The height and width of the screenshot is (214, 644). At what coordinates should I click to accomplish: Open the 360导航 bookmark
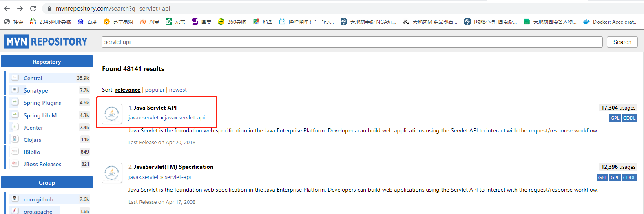(232, 22)
